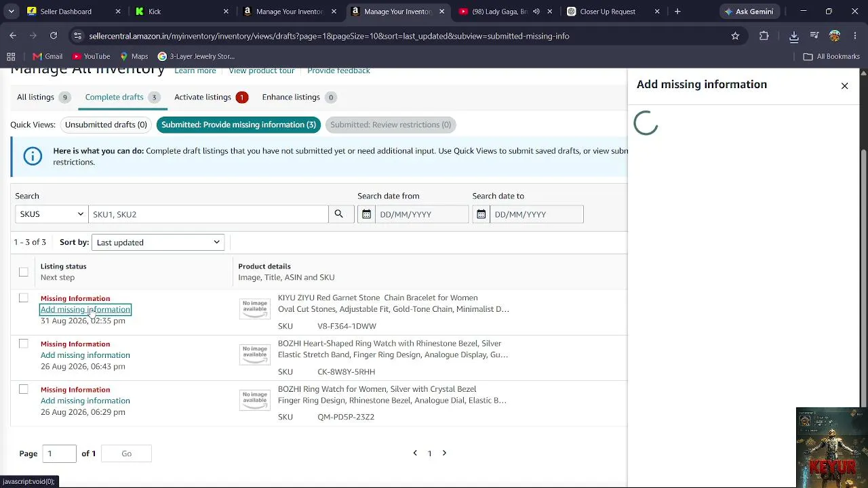
Task: Click the Ask Gemini button
Action: click(x=749, y=12)
